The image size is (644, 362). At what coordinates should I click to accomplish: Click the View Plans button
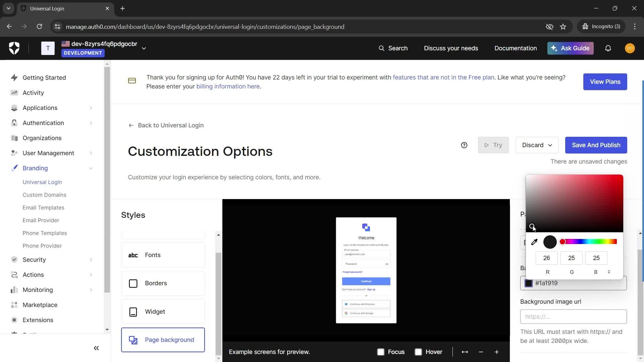click(x=605, y=82)
